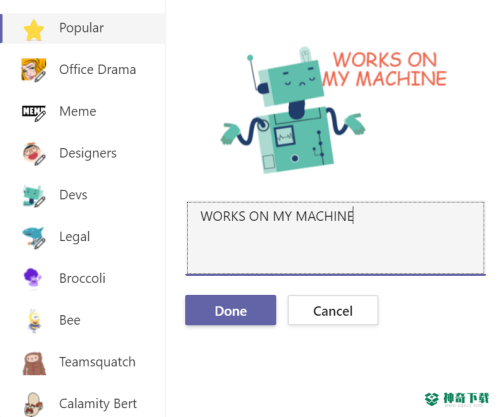Select the Devs robot icon
The height and width of the screenshot is (417, 500).
(x=34, y=196)
